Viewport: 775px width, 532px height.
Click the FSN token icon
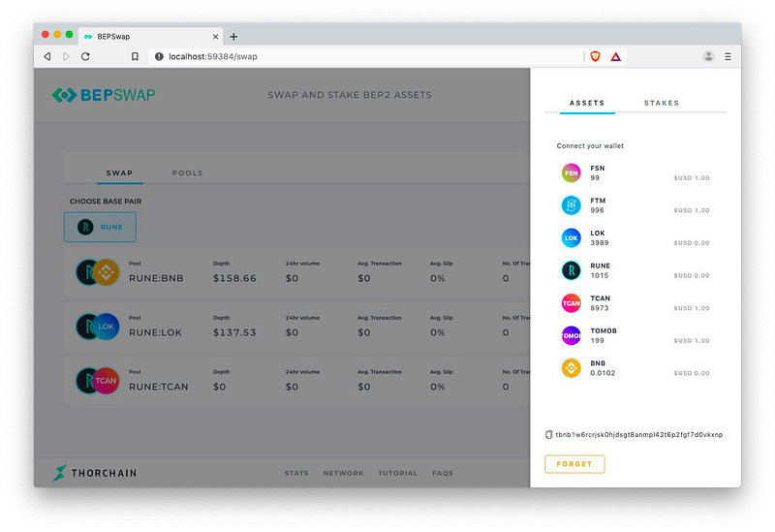[x=571, y=172]
